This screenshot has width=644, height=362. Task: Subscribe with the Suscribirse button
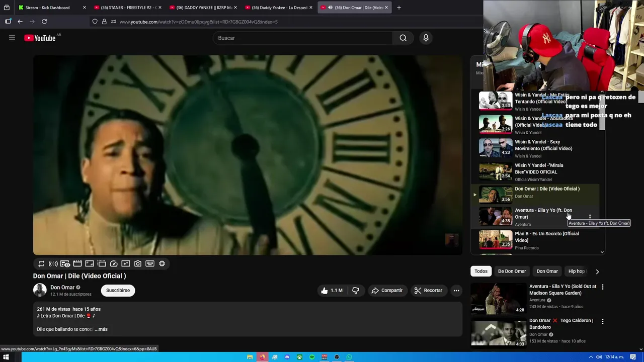coord(118,290)
